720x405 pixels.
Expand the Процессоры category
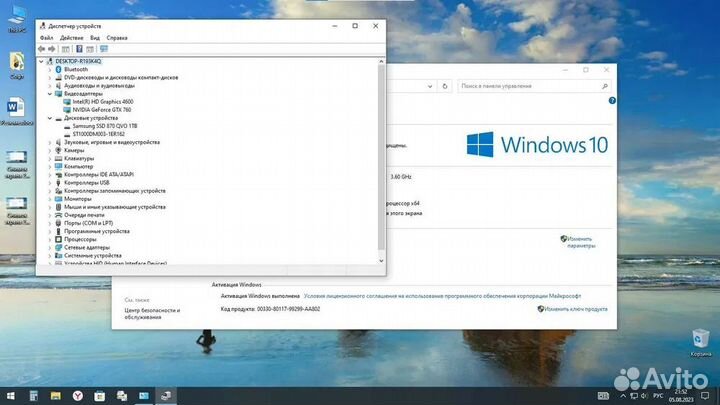pyautogui.click(x=49, y=239)
